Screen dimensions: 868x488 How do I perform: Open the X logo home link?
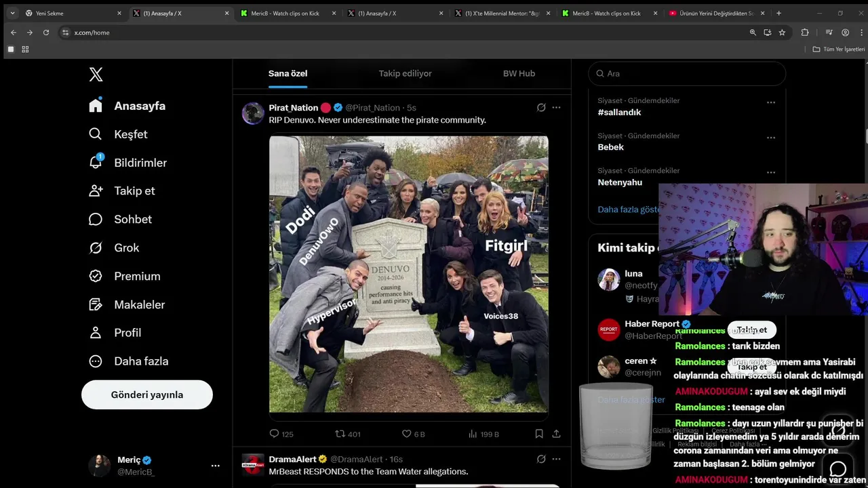point(96,75)
